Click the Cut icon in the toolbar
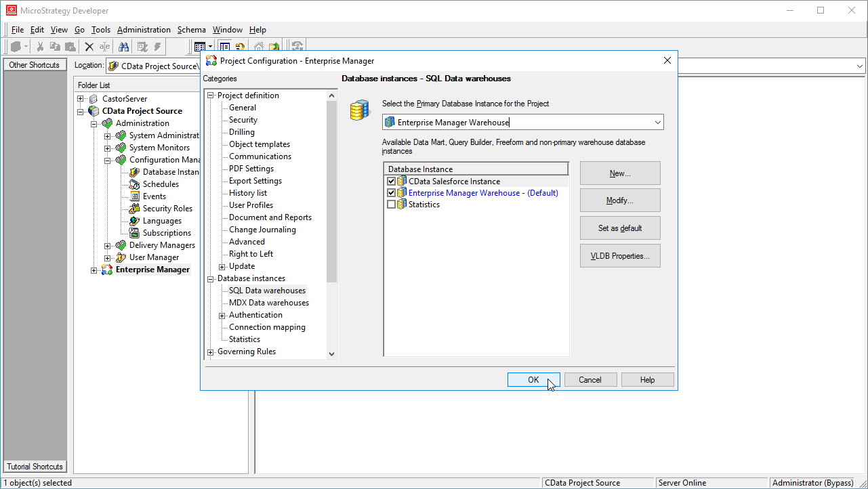 pos(41,46)
